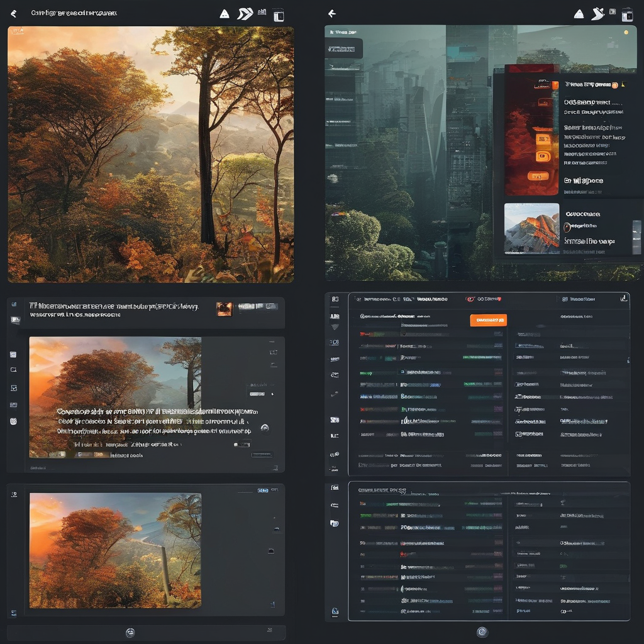This screenshot has height=644, width=644.
Task: Click the triangle warning icon above the forest image
Action: [x=225, y=14]
